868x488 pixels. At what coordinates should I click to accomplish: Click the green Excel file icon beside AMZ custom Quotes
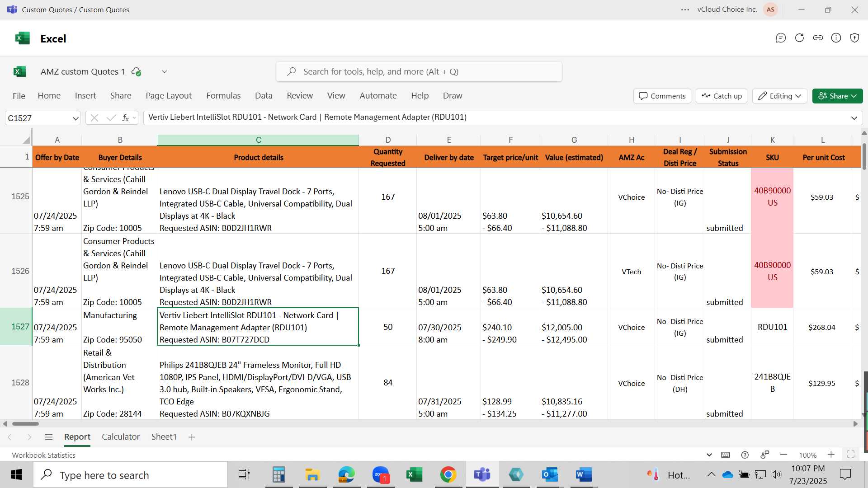point(20,71)
